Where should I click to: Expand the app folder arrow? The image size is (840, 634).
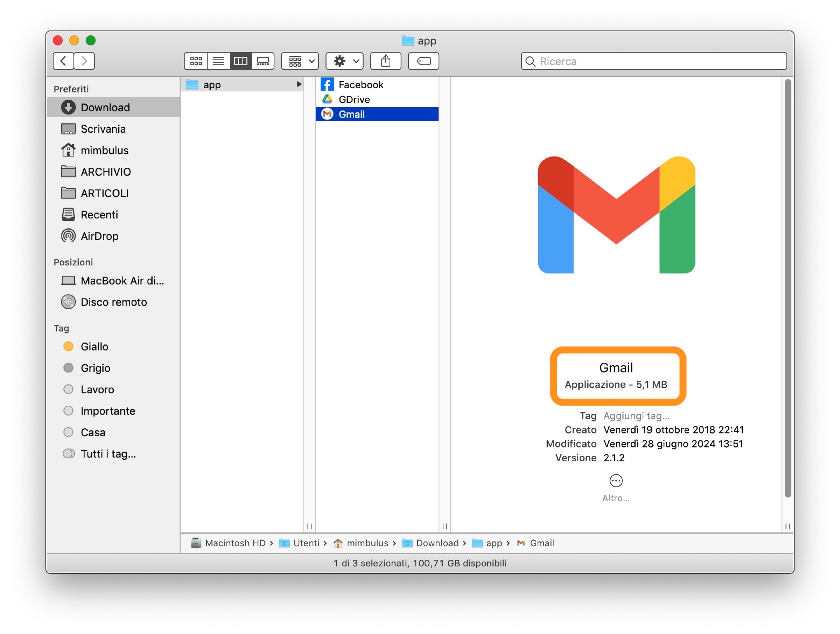coord(299,84)
